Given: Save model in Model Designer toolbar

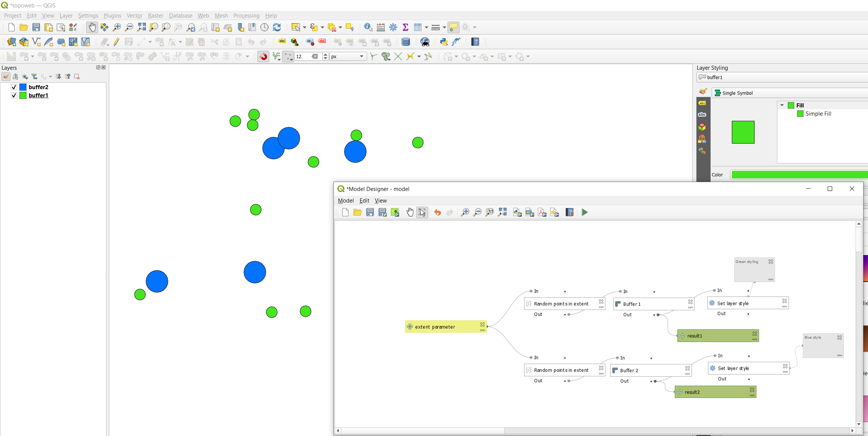Looking at the screenshot, I should tap(370, 212).
